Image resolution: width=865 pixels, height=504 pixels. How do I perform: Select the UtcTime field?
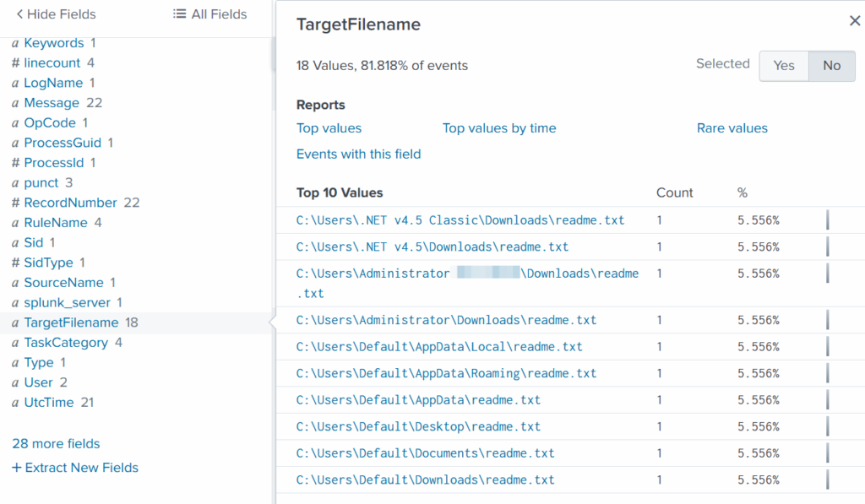point(49,403)
